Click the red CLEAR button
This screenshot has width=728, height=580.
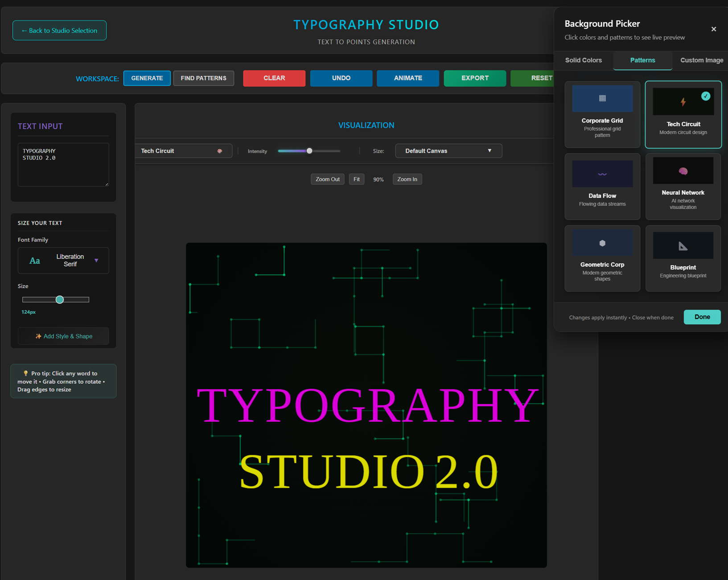point(274,78)
